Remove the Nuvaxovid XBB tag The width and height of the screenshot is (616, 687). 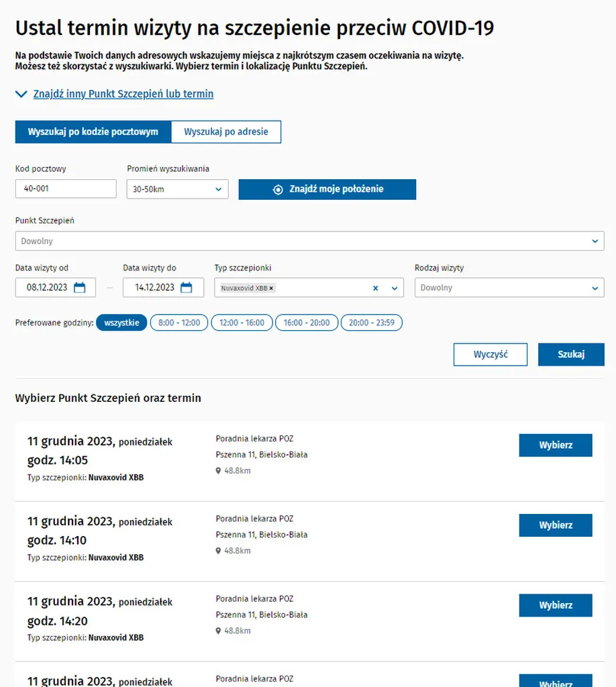(x=271, y=288)
